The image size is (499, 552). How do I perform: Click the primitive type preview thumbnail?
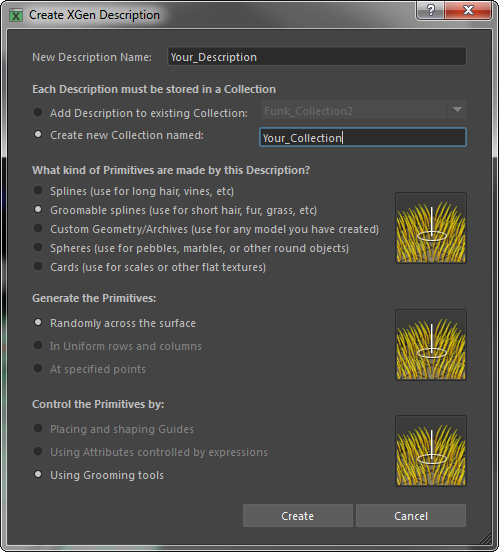pyautogui.click(x=431, y=228)
